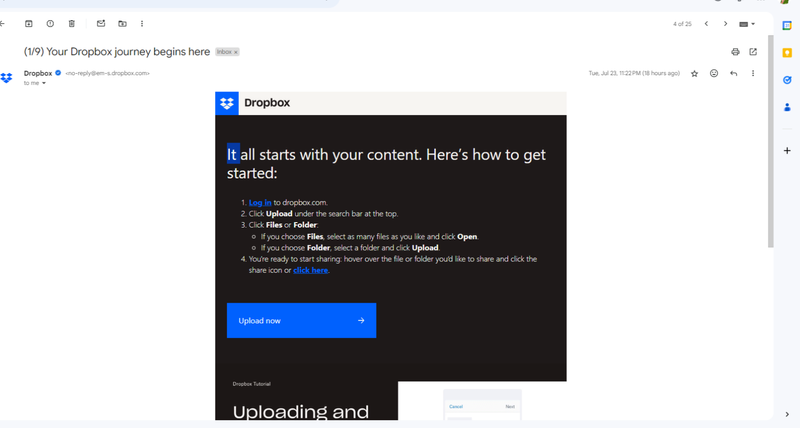Go back to the inbox list
Screen dimensions: 800x428
tap(3, 23)
